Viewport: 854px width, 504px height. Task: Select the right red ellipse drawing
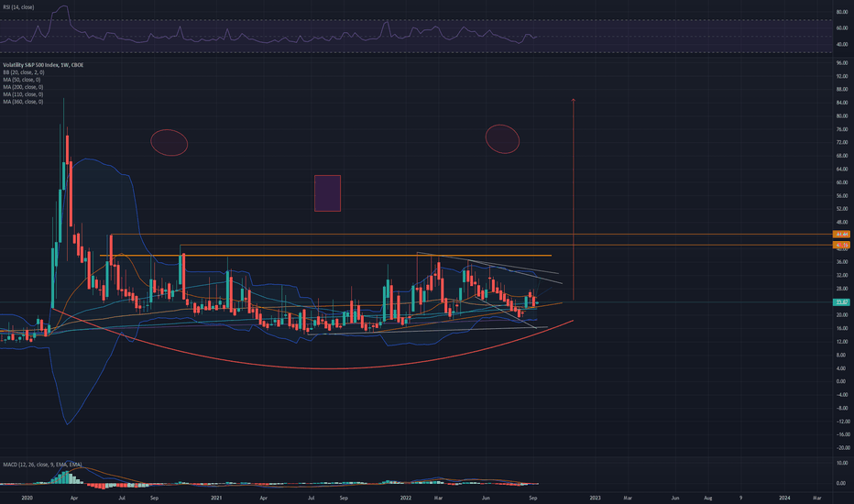point(502,139)
